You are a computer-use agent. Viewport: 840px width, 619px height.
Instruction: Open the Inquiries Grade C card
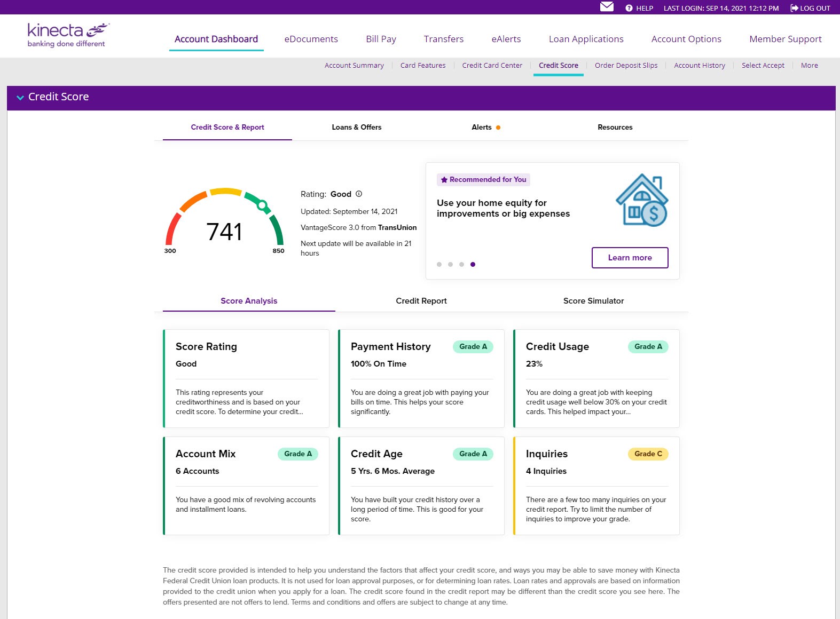596,486
